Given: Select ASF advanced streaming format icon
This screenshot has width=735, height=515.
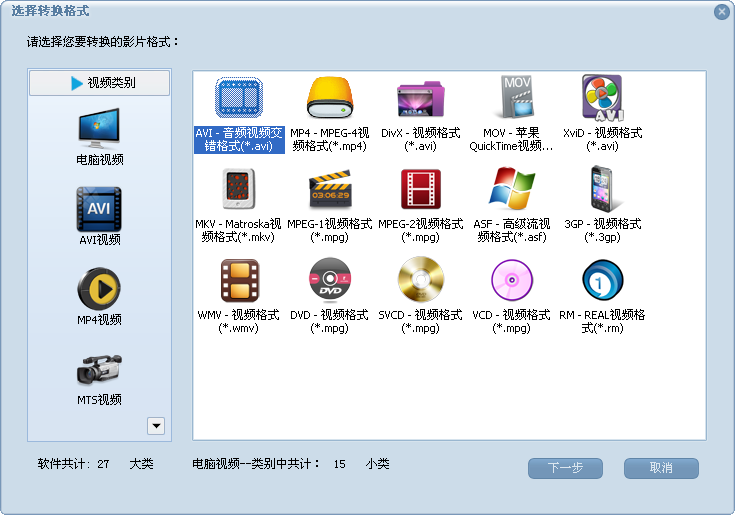Looking at the screenshot, I should (x=511, y=189).
